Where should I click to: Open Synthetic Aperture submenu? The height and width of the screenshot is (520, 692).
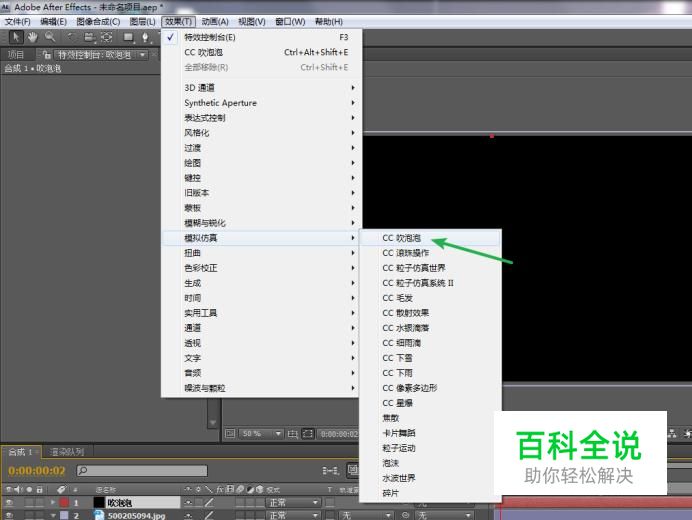pyautogui.click(x=262, y=102)
